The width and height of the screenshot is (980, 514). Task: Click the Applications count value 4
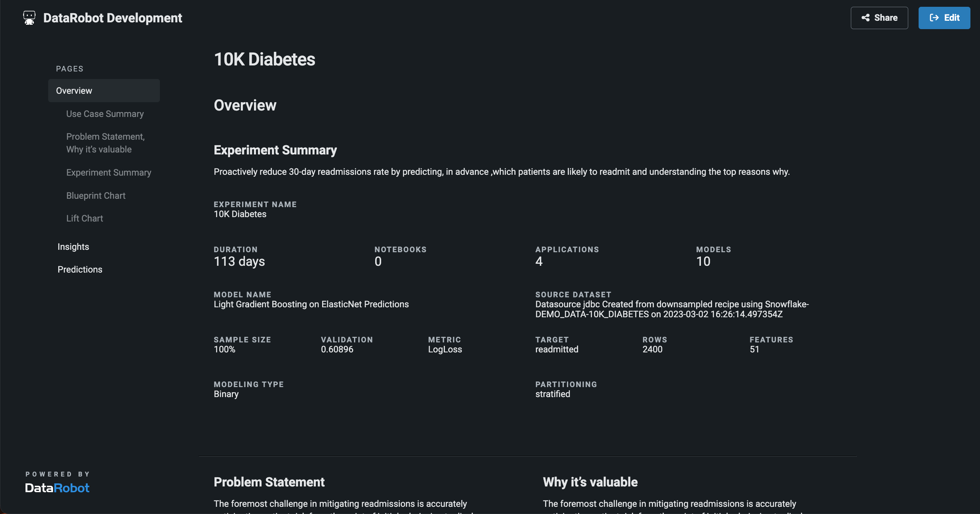pos(539,261)
